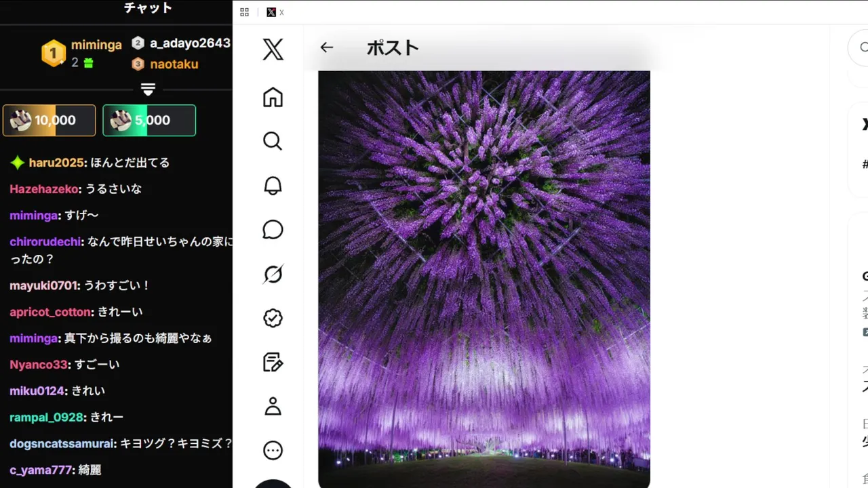
Task: Open mayuki0701 username in chat
Action: click(44, 285)
